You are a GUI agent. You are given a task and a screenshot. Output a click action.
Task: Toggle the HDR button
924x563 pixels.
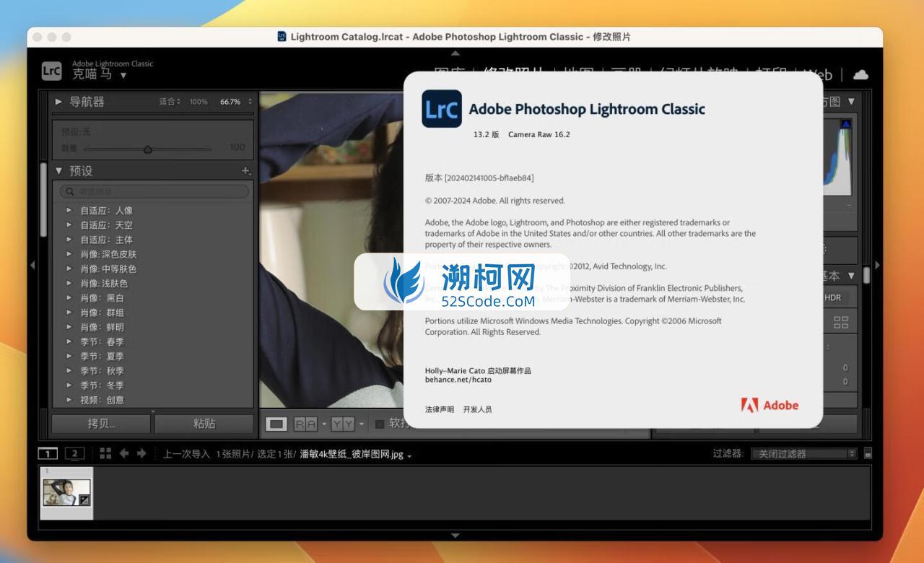[x=833, y=297]
